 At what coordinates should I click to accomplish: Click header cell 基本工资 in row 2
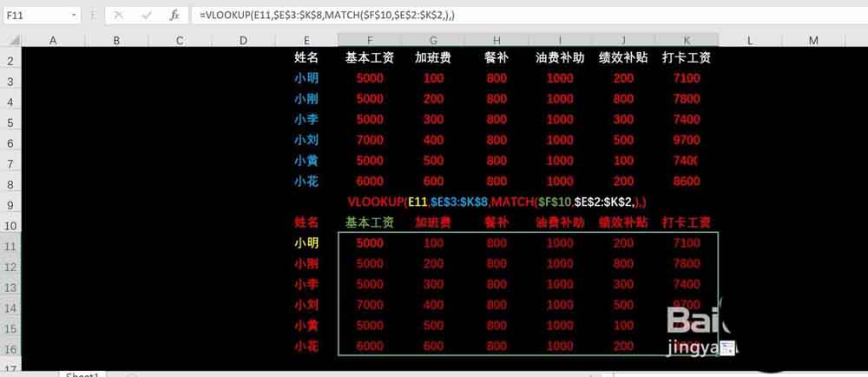click(370, 58)
